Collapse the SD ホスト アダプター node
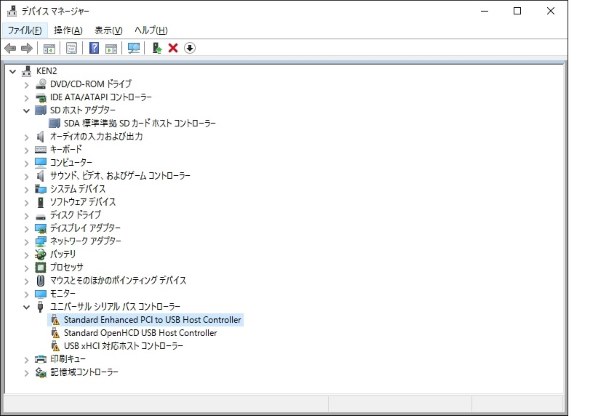This screenshot has height=416, width=596. click(26, 111)
